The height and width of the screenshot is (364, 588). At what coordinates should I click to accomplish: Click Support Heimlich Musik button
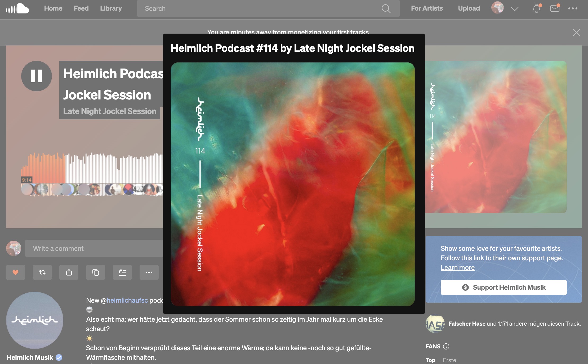pyautogui.click(x=504, y=287)
